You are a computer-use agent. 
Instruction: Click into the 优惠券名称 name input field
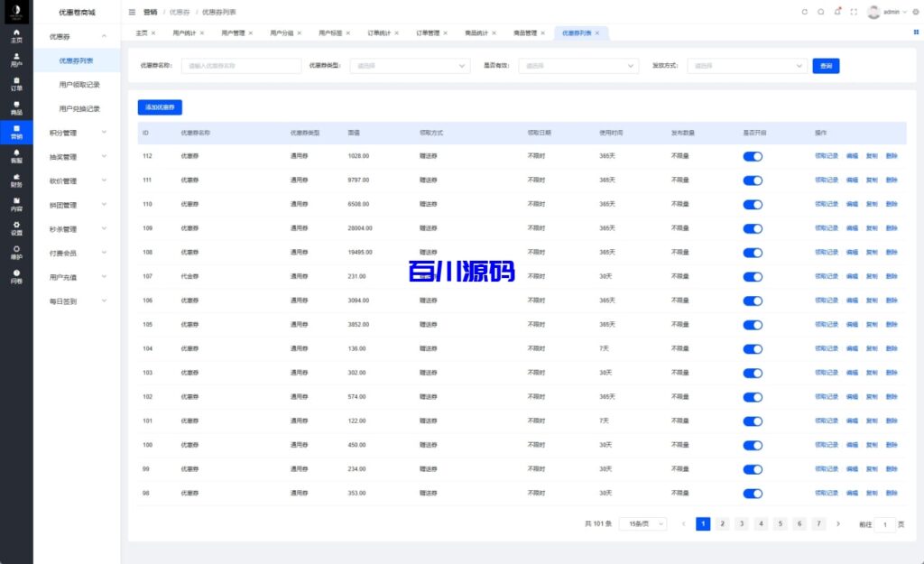[x=241, y=66]
